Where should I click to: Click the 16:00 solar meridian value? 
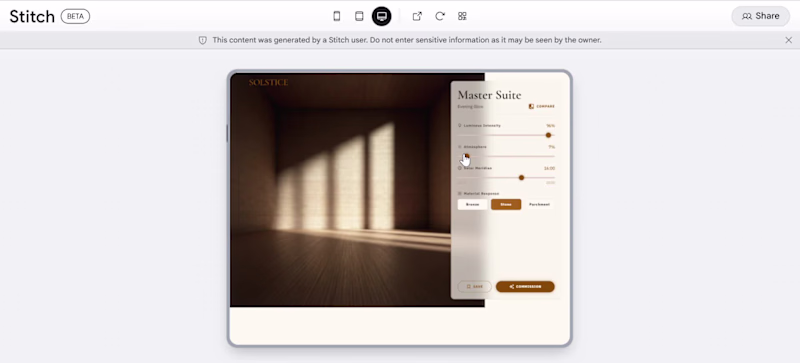coord(549,168)
